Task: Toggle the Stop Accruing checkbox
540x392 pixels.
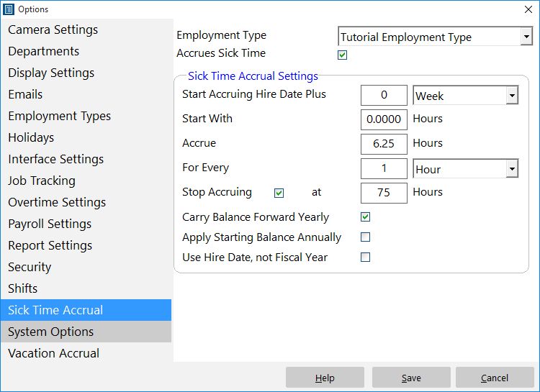Action: coord(279,193)
